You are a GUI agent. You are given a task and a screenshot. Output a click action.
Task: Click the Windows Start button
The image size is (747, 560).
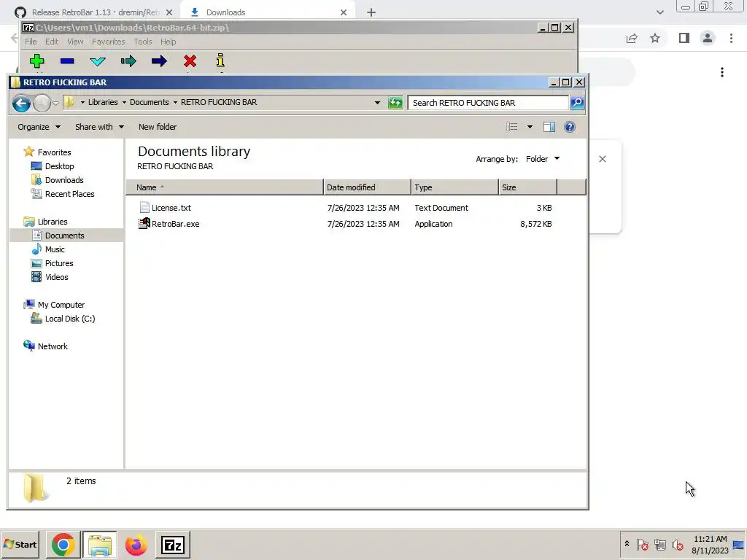tap(20, 544)
